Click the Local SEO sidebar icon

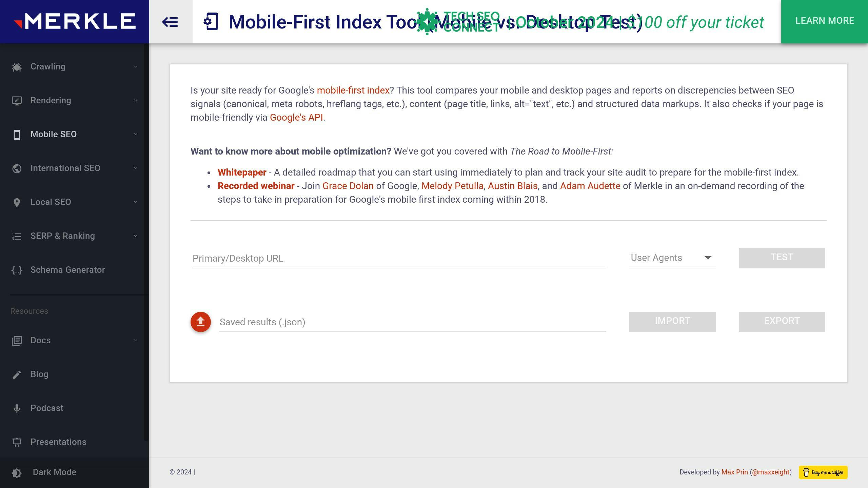pos(17,202)
